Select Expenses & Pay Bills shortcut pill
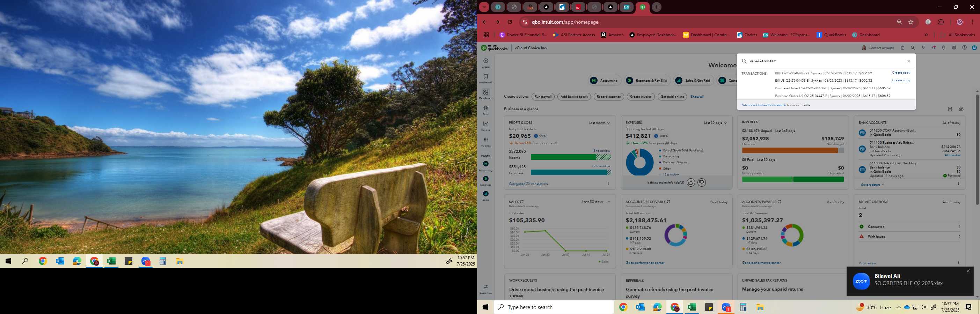The image size is (980, 314). pyautogui.click(x=647, y=81)
